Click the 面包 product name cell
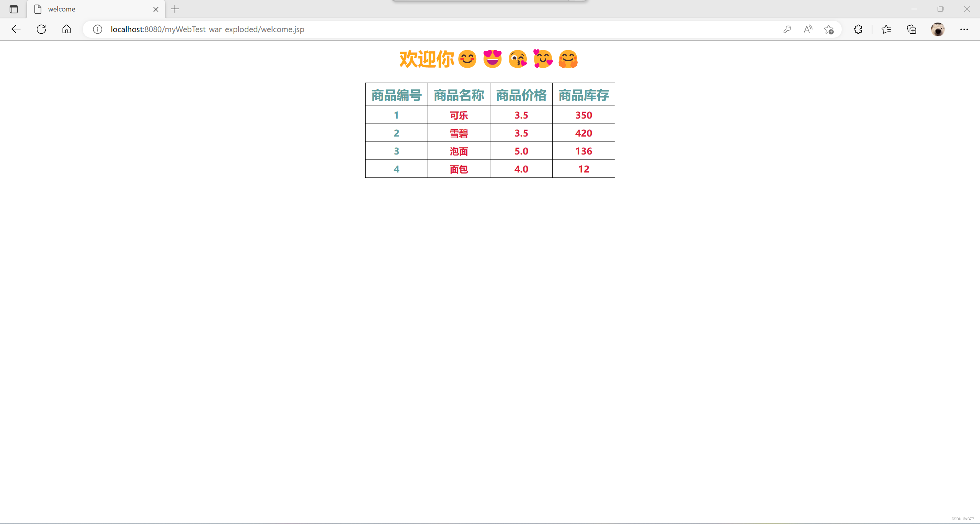The width and height of the screenshot is (980, 524). [x=459, y=169]
